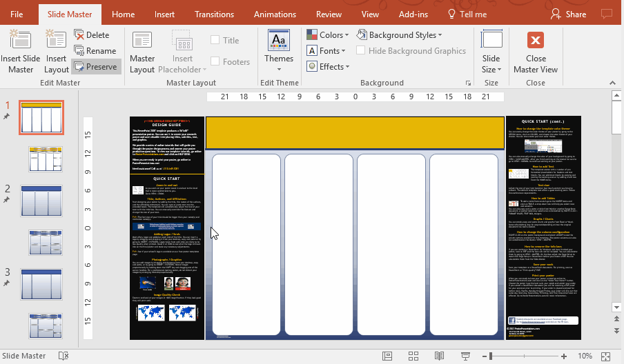Enable the Footers checkbox

pyautogui.click(x=215, y=61)
